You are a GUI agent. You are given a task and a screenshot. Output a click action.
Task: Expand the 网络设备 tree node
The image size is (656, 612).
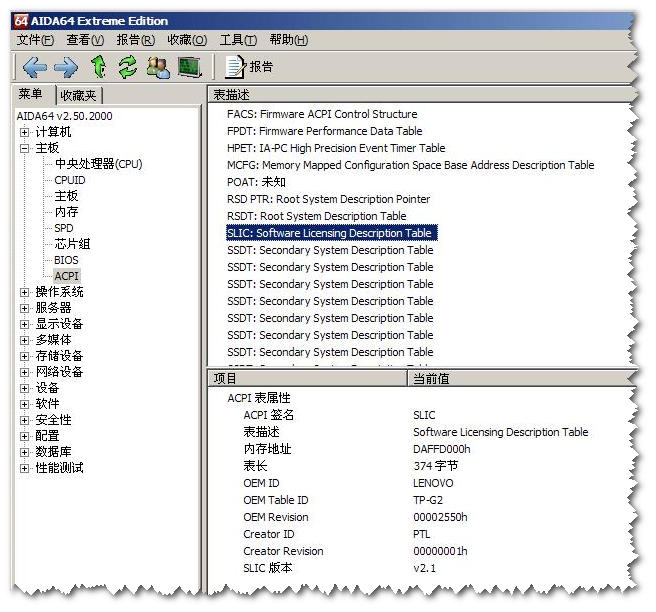tap(24, 372)
